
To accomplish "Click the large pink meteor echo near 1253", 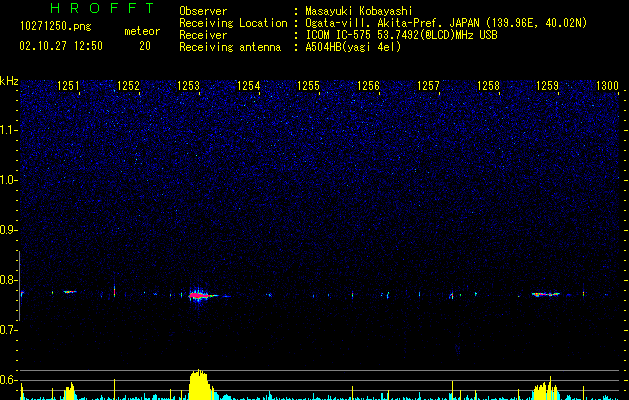I will coord(201,296).
